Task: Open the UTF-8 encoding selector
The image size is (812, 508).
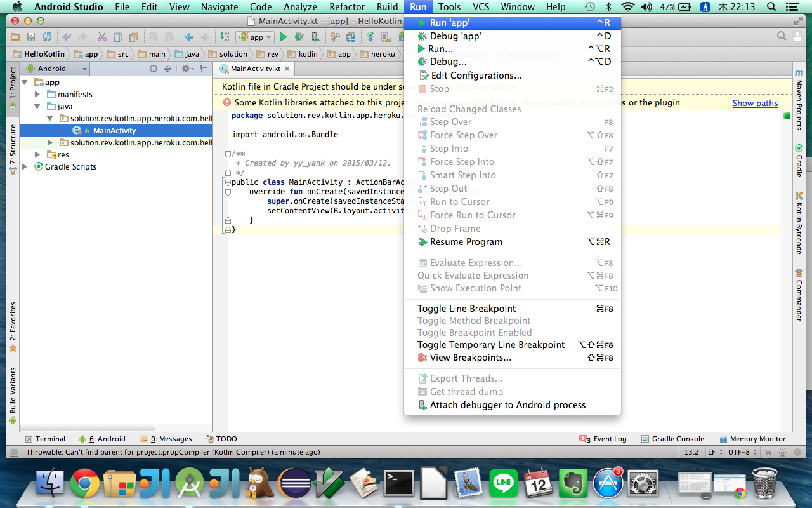Action: tap(743, 453)
